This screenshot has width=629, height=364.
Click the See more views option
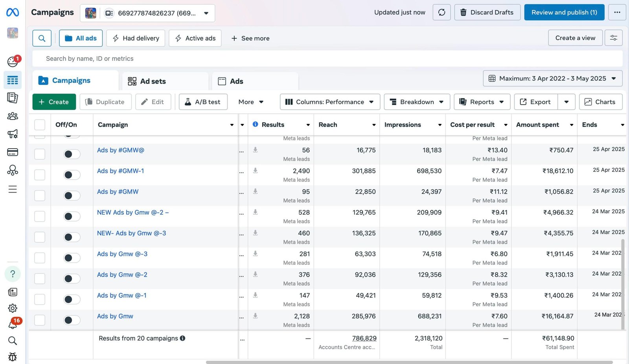point(250,38)
